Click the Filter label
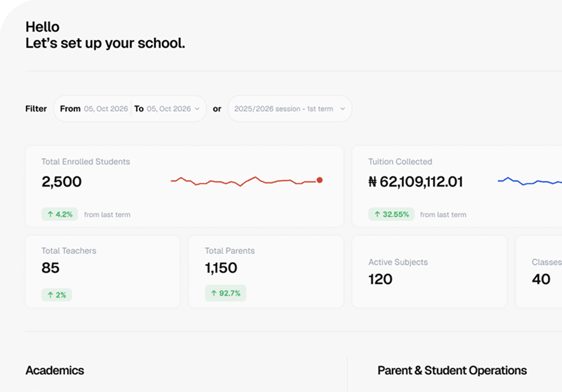 [36, 109]
